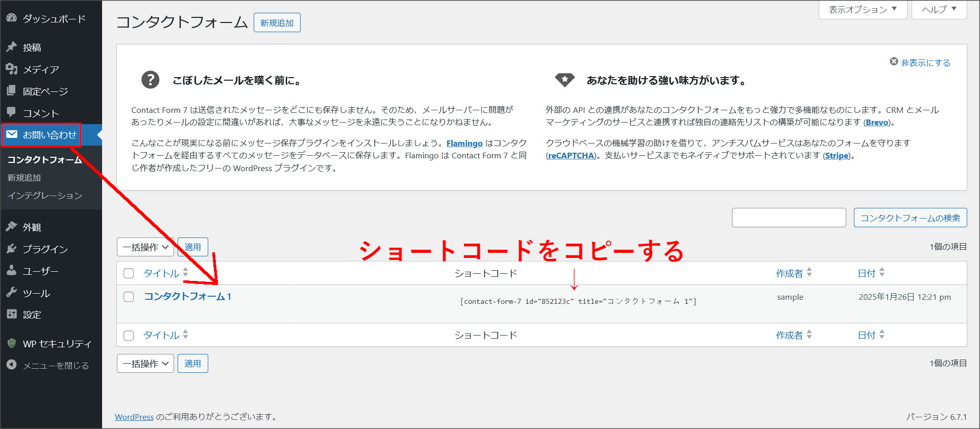Sort by date using top 日付 arrows
Viewport: 980px width, 429px height.
tap(881, 273)
